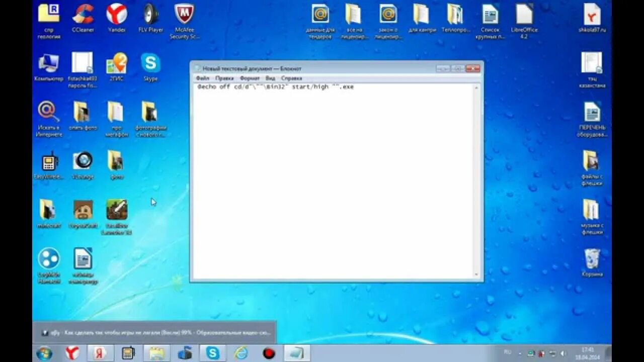Viewport: 644px width, 362px height.
Task: Select the для кампри folder icon
Action: pyautogui.click(x=422, y=19)
